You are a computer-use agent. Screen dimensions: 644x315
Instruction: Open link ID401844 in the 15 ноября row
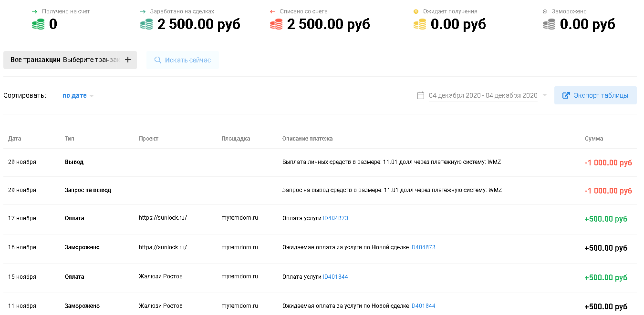(335, 277)
